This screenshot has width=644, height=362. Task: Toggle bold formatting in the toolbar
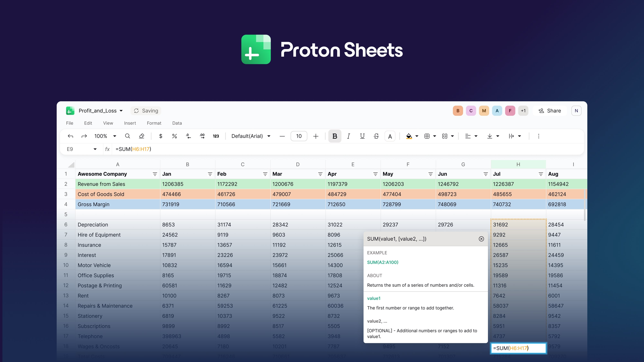[335, 136]
